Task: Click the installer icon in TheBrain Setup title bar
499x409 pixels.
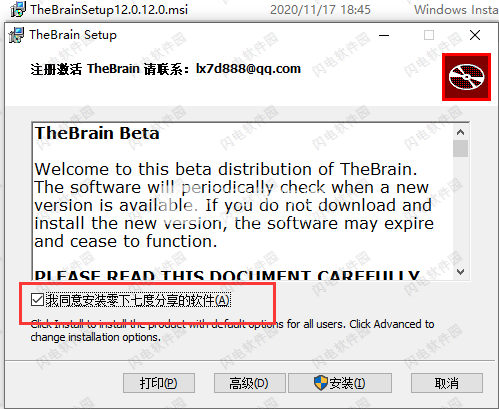Action: (17, 35)
